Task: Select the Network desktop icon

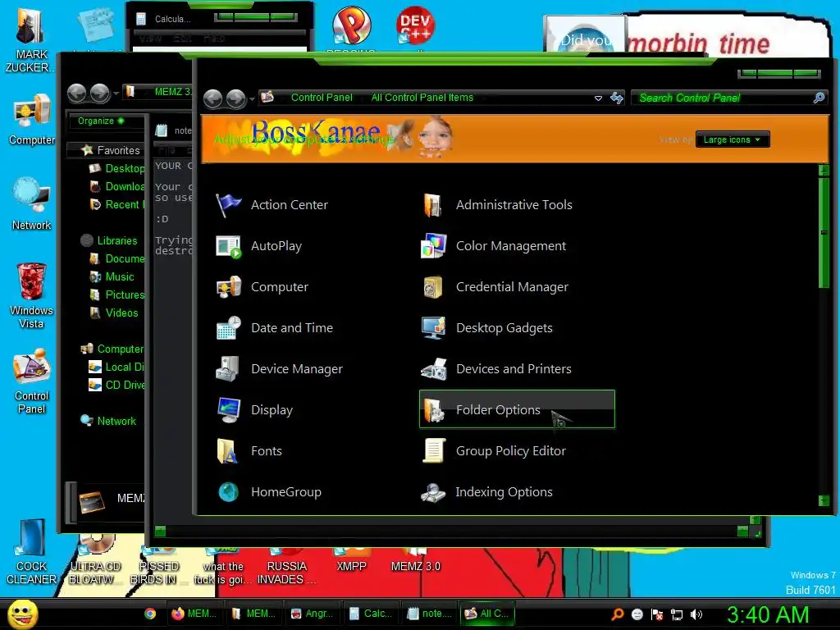Action: tap(31, 203)
